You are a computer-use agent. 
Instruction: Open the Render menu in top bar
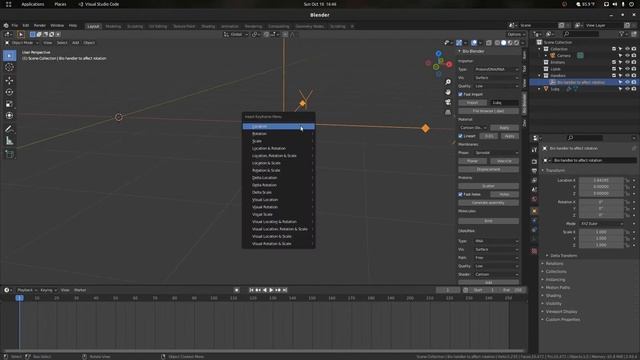(40, 25)
